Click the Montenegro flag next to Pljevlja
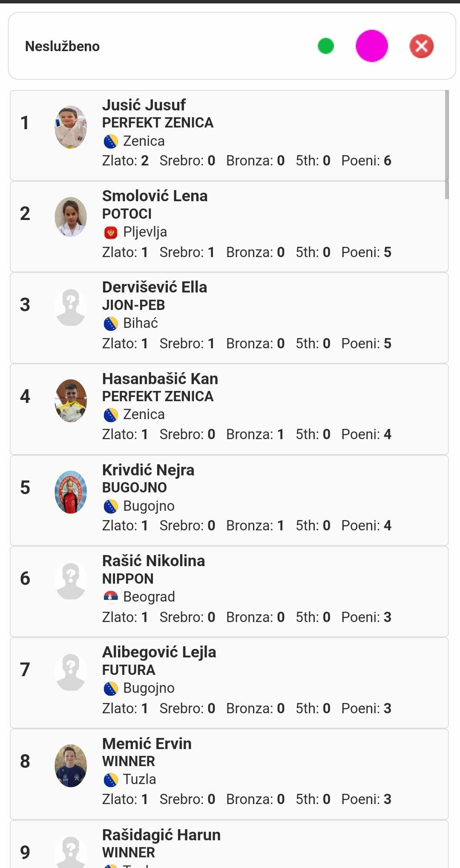 click(x=111, y=233)
